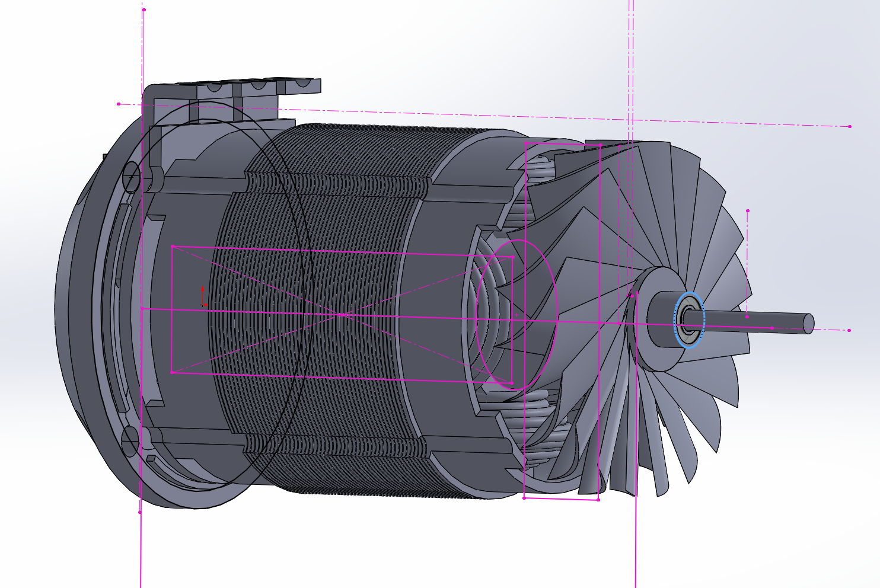Click the shaft's round end face
Image resolution: width=880 pixels, height=588 pixels.
[809, 324]
